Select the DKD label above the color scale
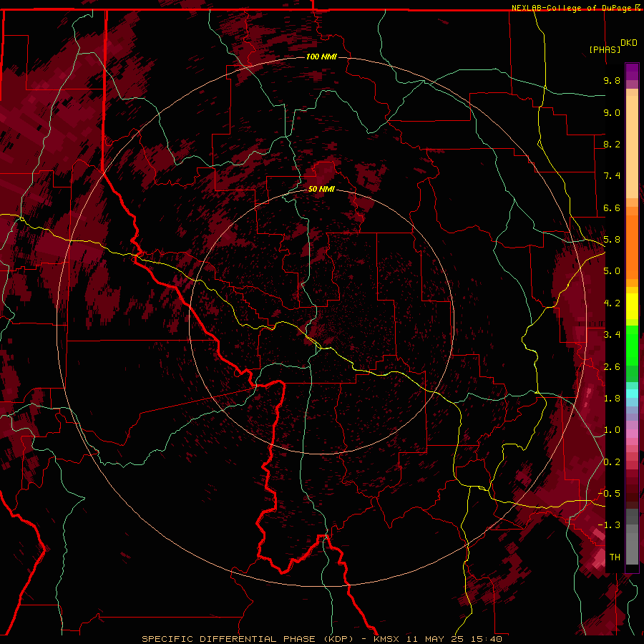The width and height of the screenshot is (644, 644). click(629, 43)
